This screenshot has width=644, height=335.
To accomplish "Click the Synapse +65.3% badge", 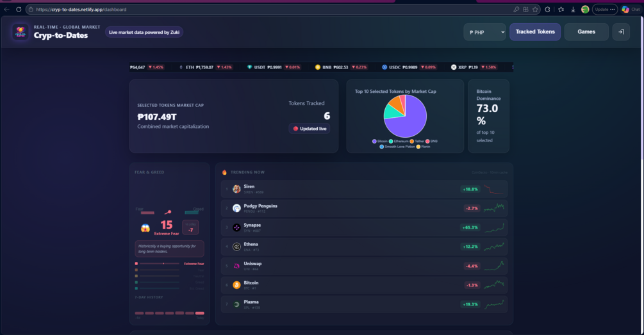I will [x=470, y=227].
